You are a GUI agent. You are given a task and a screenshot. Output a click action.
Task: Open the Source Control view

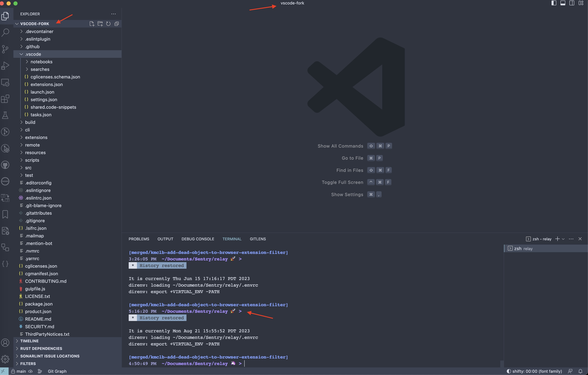point(5,49)
